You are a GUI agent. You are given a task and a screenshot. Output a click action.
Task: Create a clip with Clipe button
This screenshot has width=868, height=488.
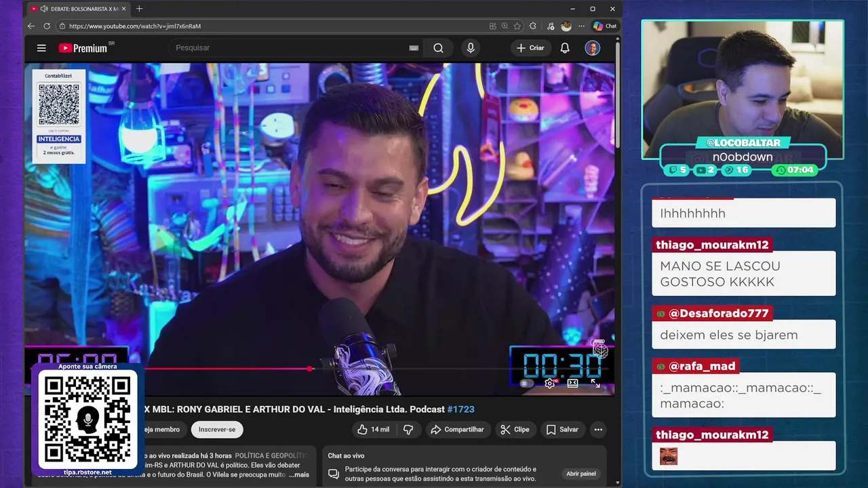[x=515, y=429]
